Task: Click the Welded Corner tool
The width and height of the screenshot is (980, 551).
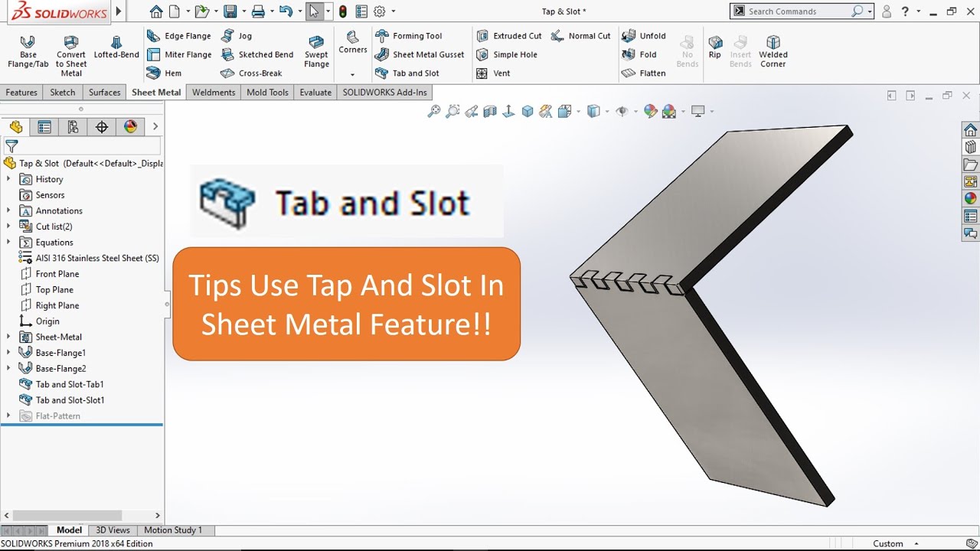Action: (773, 52)
